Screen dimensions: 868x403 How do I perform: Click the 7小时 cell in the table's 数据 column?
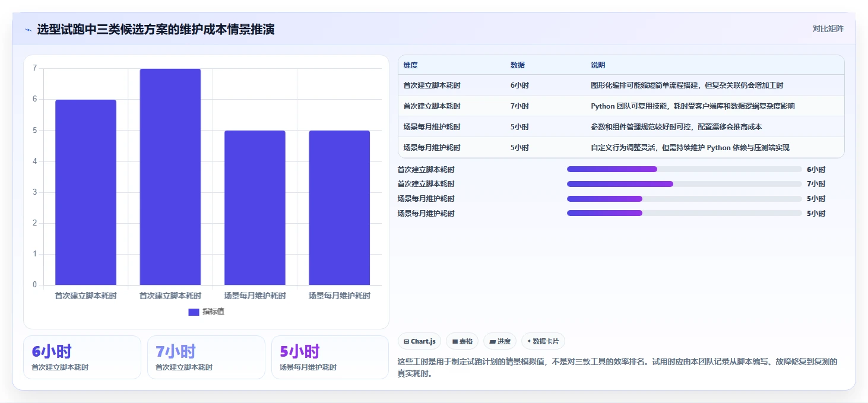(x=519, y=106)
